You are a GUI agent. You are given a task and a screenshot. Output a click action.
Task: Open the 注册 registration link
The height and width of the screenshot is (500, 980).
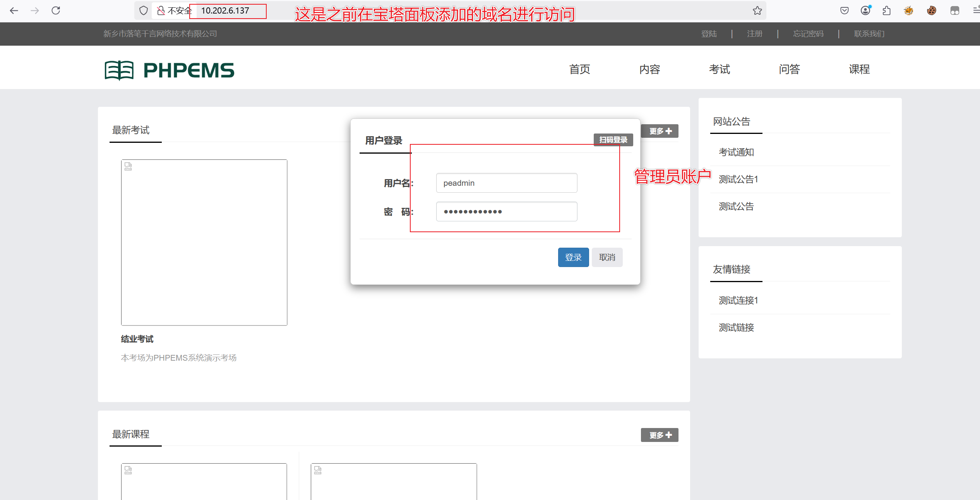[755, 34]
